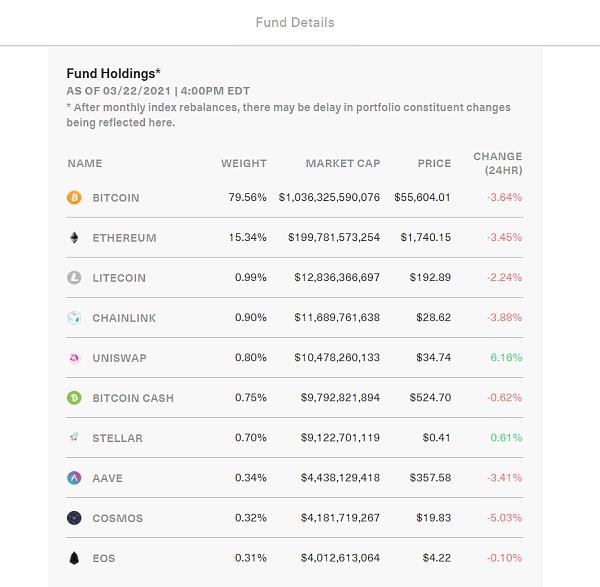This screenshot has height=587, width=600.
Task: Click the Bitcoin coin icon
Action: pyautogui.click(x=74, y=198)
